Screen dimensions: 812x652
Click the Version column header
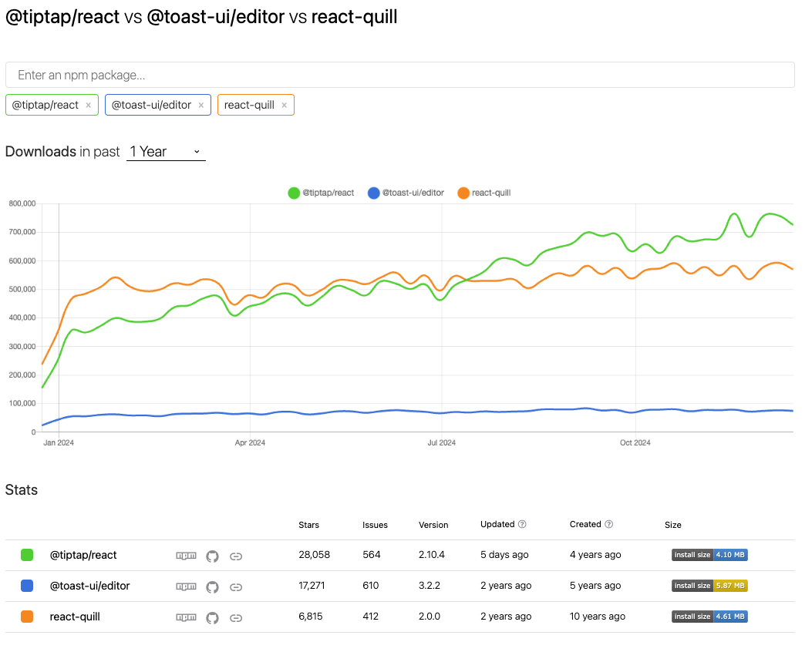(x=433, y=525)
